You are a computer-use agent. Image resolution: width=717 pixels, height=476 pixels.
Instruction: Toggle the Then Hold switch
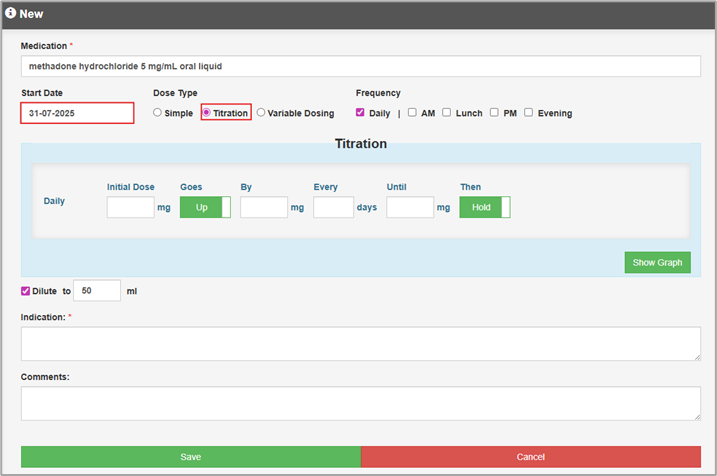click(485, 207)
